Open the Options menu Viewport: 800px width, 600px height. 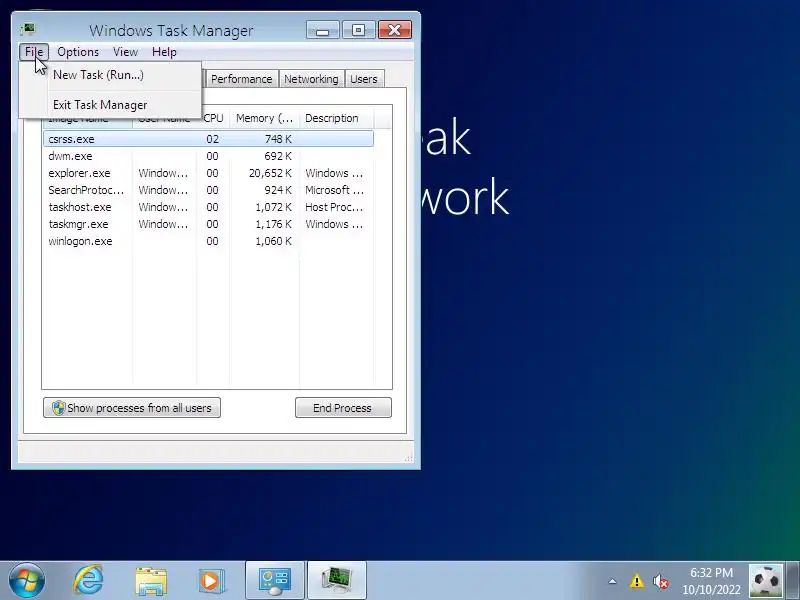[x=78, y=52]
